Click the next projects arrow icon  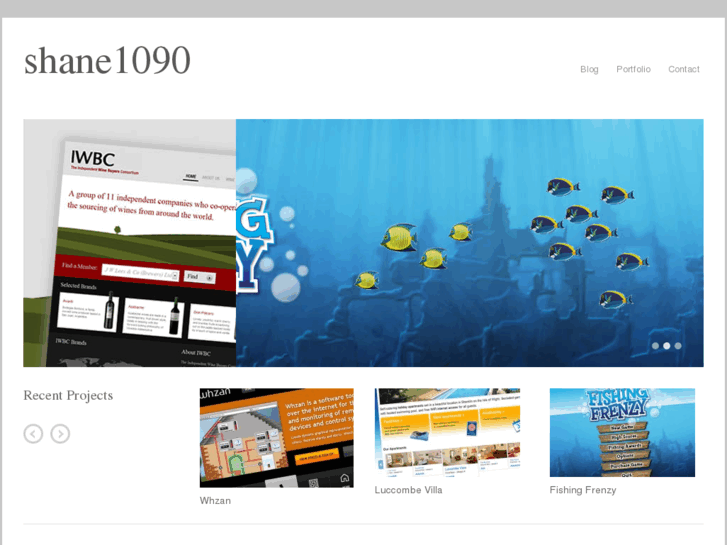[x=60, y=434]
